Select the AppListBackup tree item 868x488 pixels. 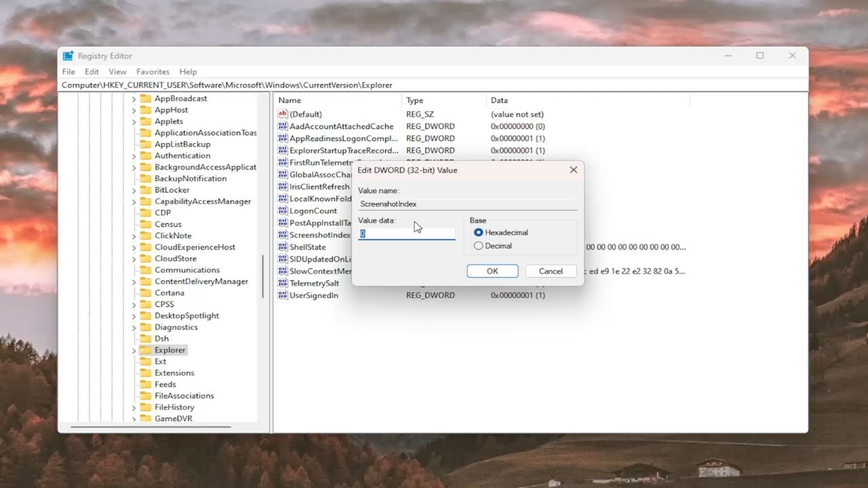182,144
